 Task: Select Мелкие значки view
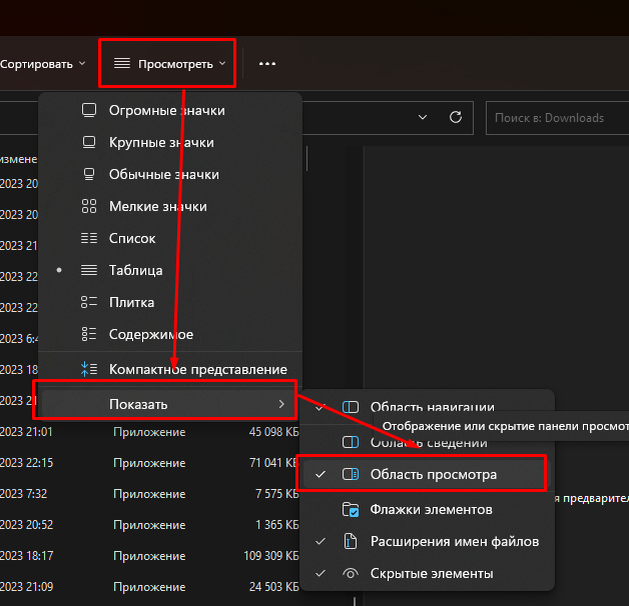tap(170, 206)
